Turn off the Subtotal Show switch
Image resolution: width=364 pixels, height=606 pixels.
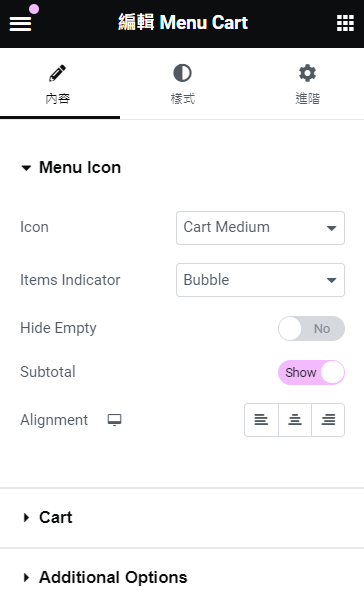tap(311, 373)
